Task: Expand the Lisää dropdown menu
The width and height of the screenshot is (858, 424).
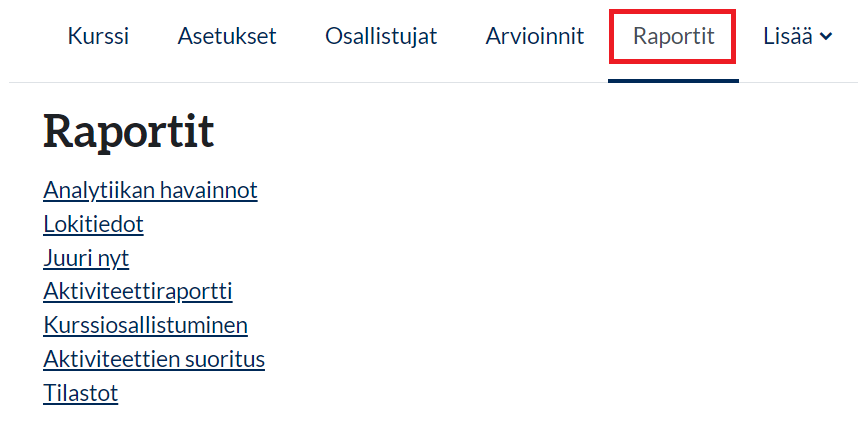Action: click(x=797, y=37)
